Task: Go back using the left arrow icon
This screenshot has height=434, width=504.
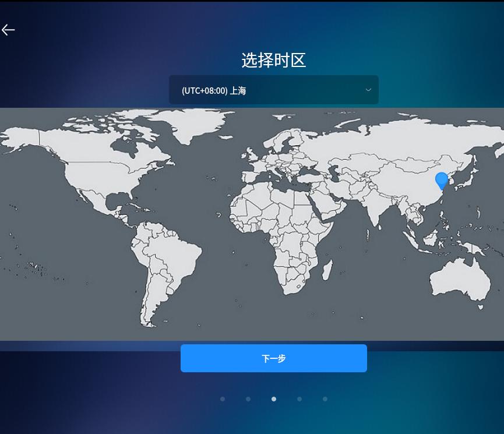Action: pyautogui.click(x=8, y=30)
